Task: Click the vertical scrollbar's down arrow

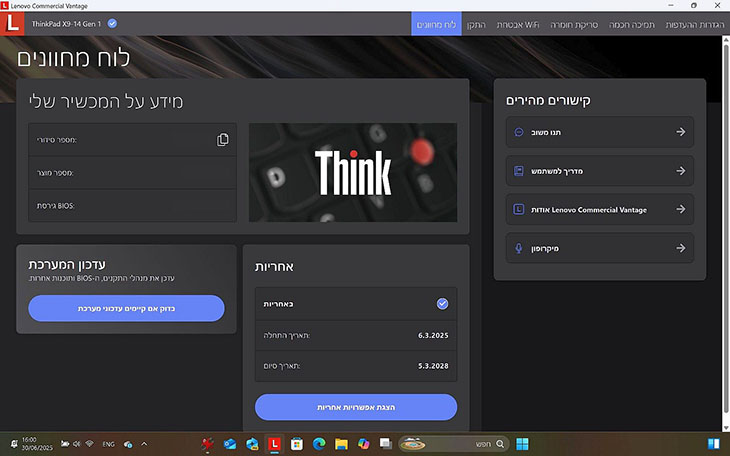Action: click(725, 427)
